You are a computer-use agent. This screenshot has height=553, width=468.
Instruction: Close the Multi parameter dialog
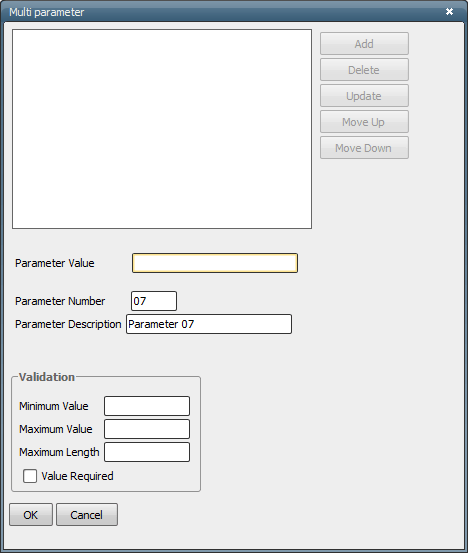tap(449, 12)
